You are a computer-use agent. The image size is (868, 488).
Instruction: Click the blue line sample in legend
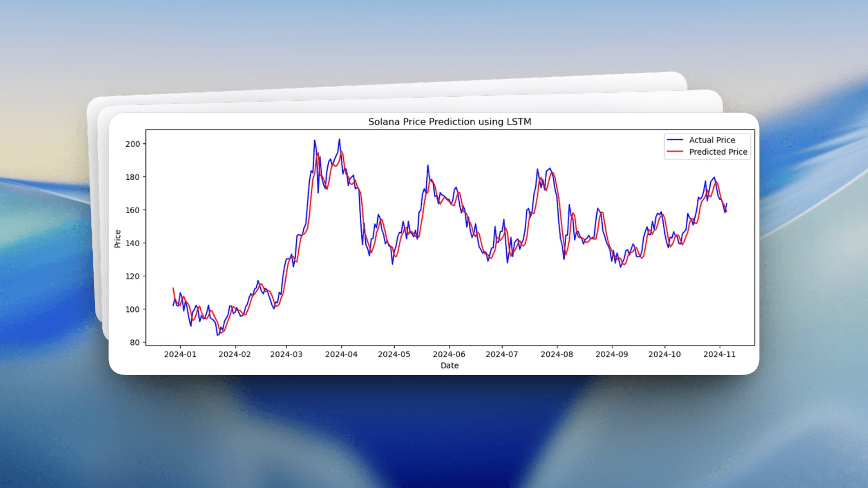[x=676, y=140]
